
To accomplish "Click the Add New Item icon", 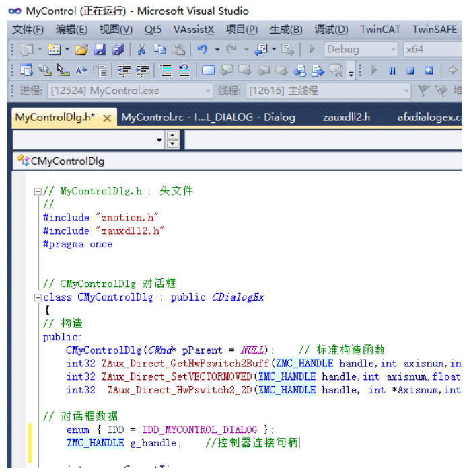I will [x=54, y=50].
